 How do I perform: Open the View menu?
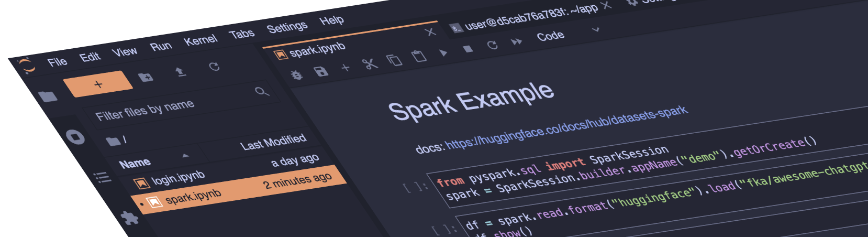125,51
